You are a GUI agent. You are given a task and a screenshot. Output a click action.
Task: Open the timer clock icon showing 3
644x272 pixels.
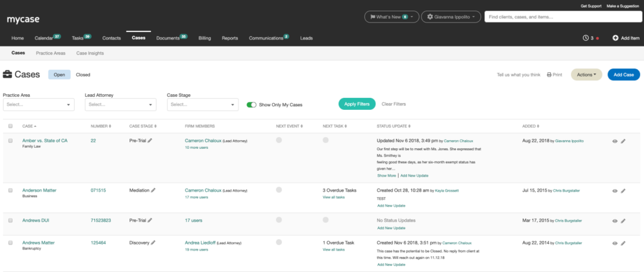pos(586,38)
